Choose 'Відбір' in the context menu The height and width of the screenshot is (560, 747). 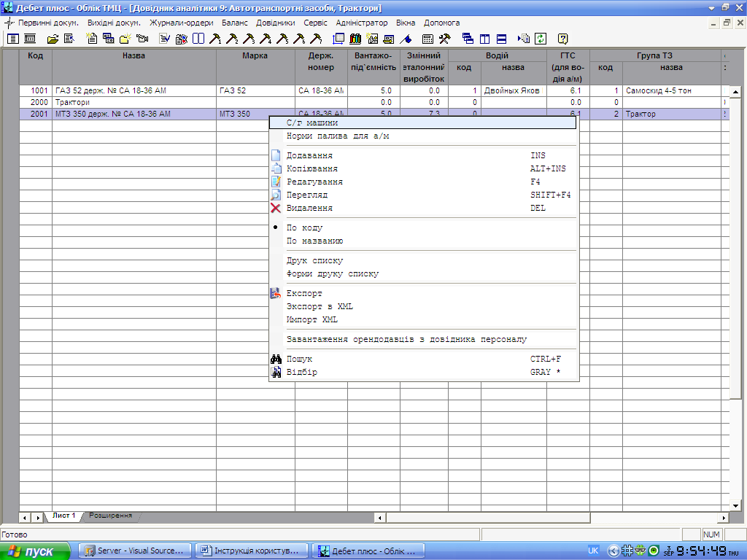pyautogui.click(x=422, y=372)
